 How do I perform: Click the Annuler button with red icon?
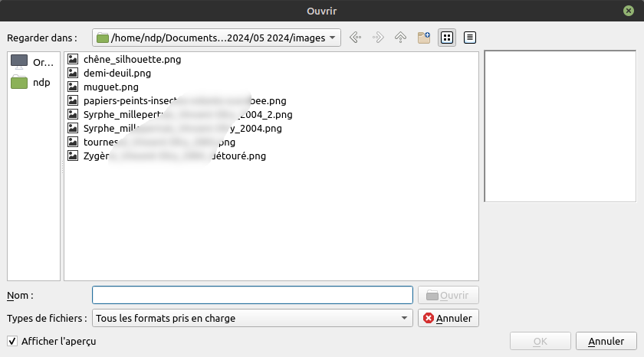point(449,318)
